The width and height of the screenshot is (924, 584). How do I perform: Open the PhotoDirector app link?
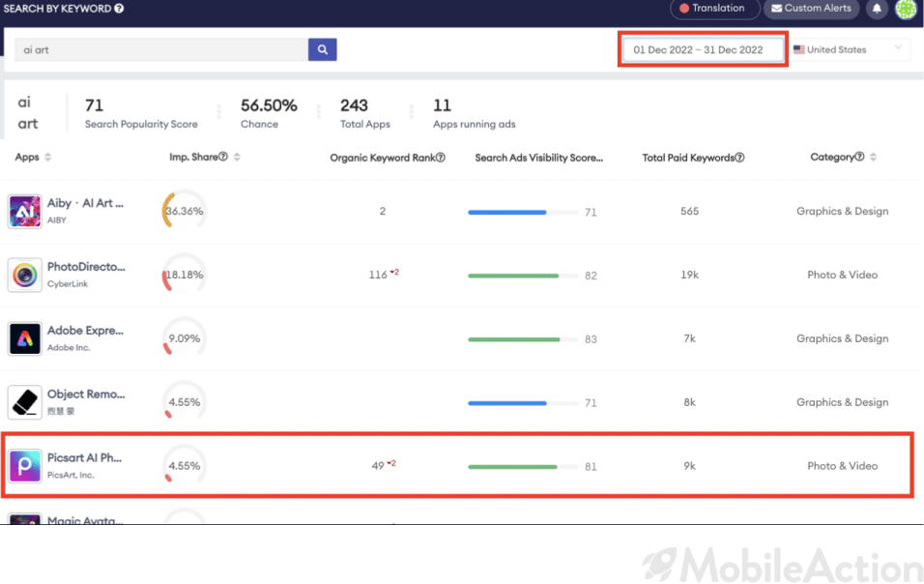coord(86,267)
